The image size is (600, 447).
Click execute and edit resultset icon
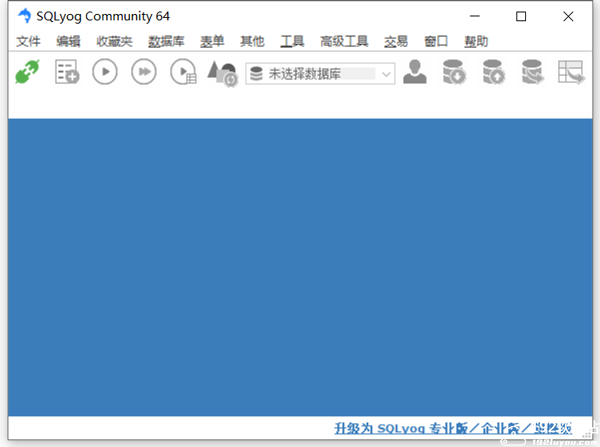tap(184, 72)
